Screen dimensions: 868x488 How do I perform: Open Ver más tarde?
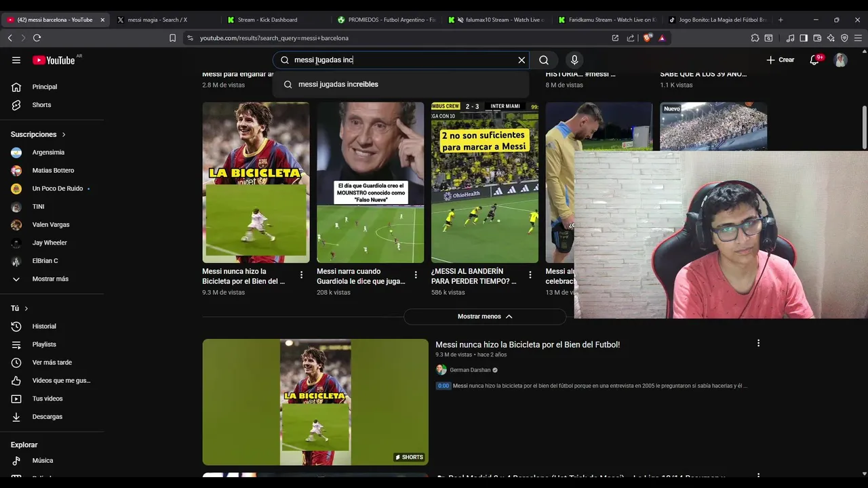click(52, 363)
